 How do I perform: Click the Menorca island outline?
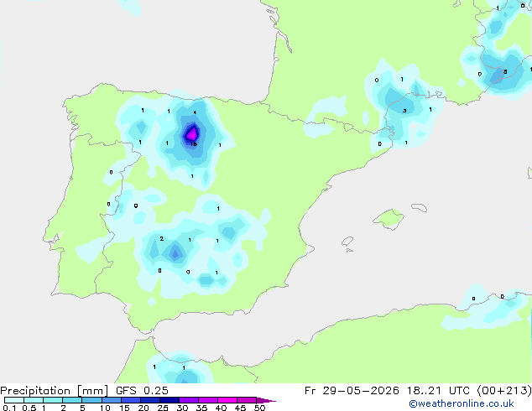[x=420, y=207]
